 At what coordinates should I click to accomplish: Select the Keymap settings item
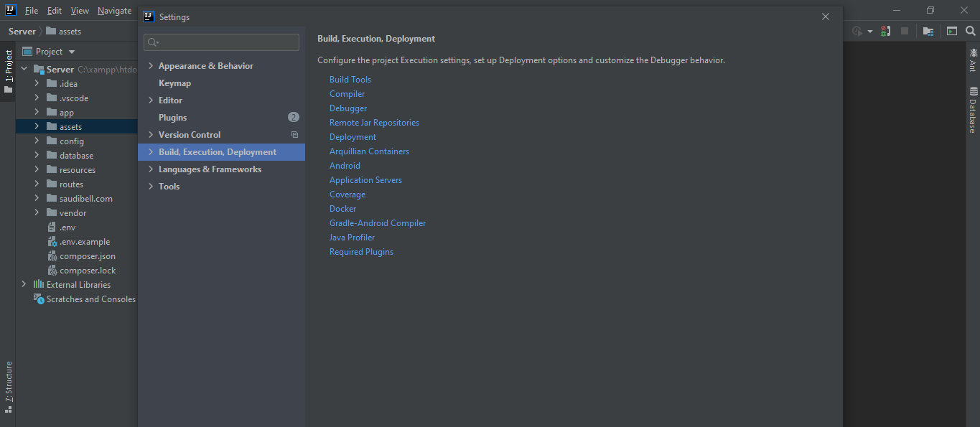pos(174,83)
